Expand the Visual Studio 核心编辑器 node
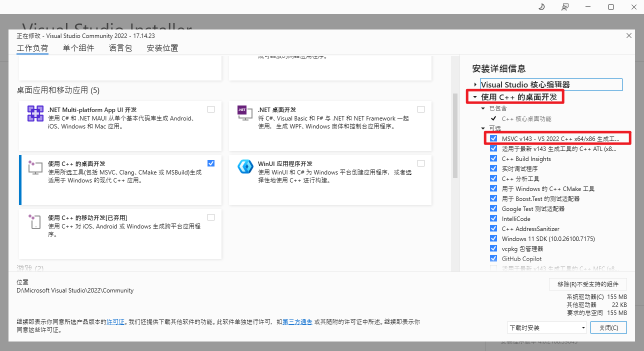Screen dimensions: 644x351 tap(475, 85)
